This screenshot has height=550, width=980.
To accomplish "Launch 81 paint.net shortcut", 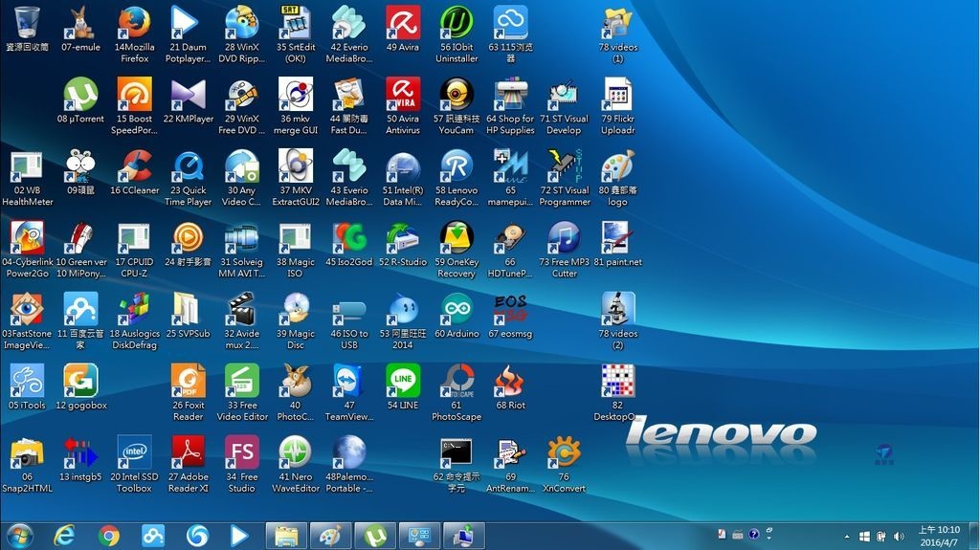I will 617,238.
